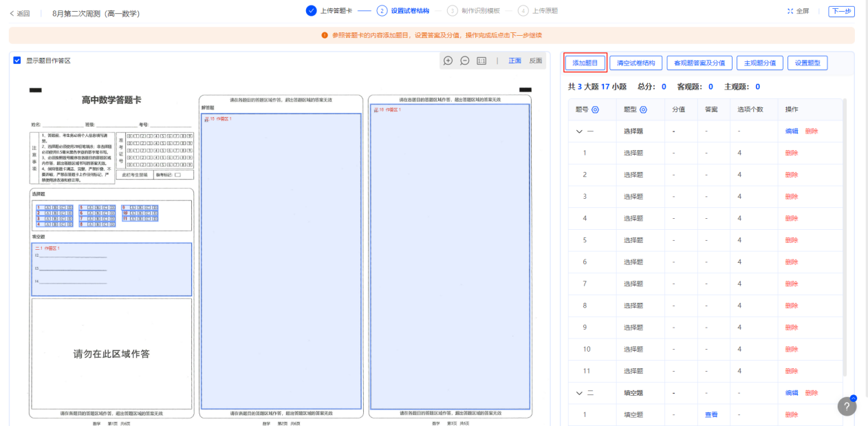
Task: Click the 选择题 bubble area on answer card
Action: (111, 216)
